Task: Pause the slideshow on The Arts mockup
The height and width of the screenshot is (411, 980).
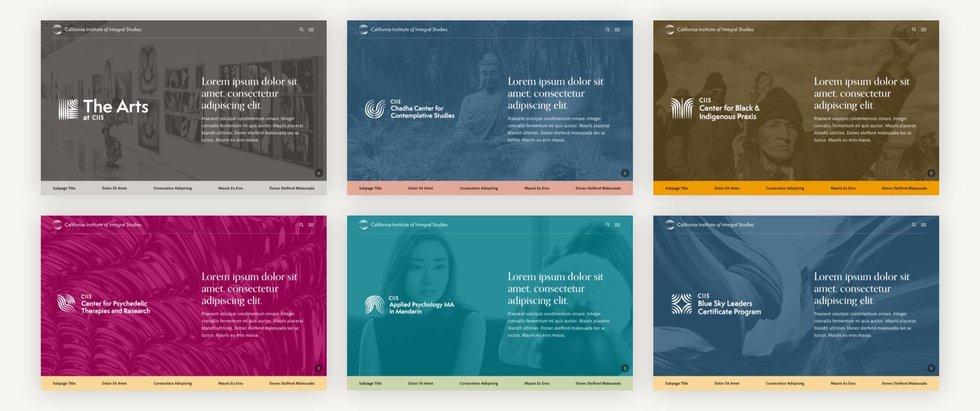Action: coord(318,173)
